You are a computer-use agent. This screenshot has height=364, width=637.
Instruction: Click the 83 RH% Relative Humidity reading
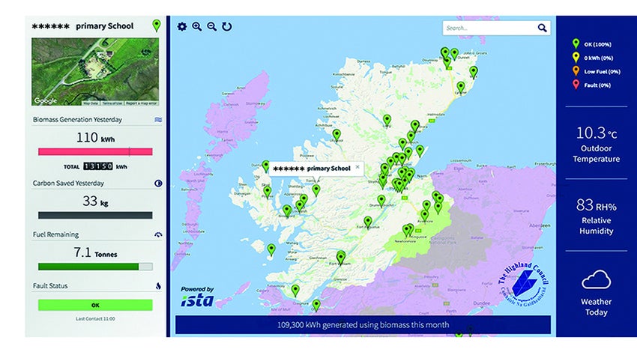point(596,216)
